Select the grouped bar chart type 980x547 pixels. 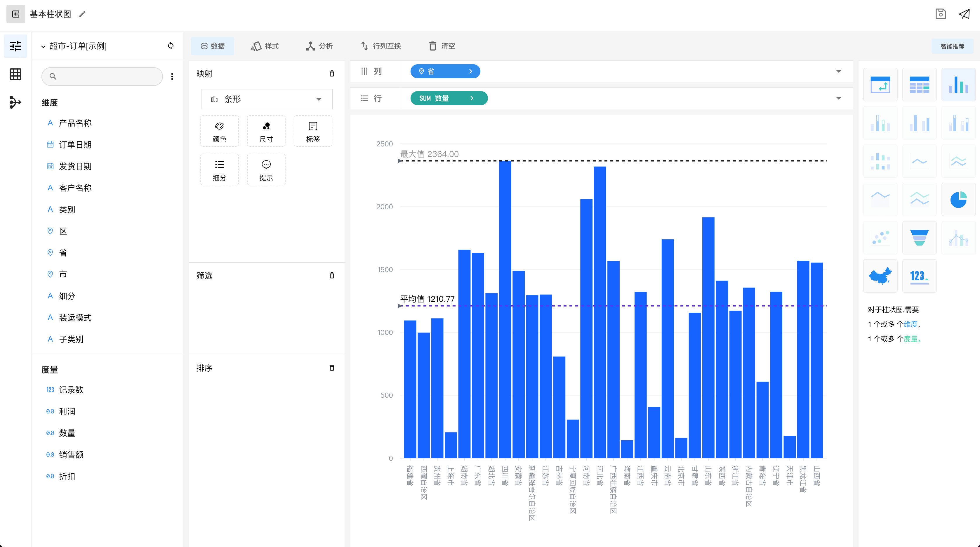coord(920,123)
